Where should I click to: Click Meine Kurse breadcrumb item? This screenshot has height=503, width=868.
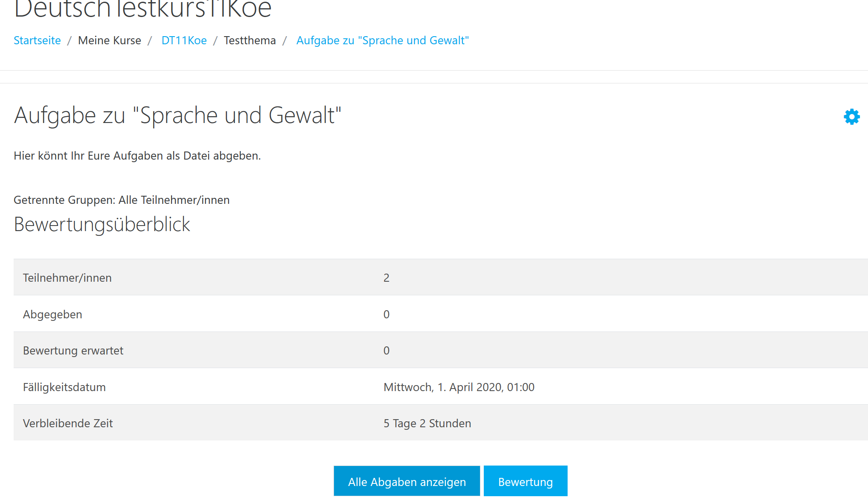[x=109, y=40]
